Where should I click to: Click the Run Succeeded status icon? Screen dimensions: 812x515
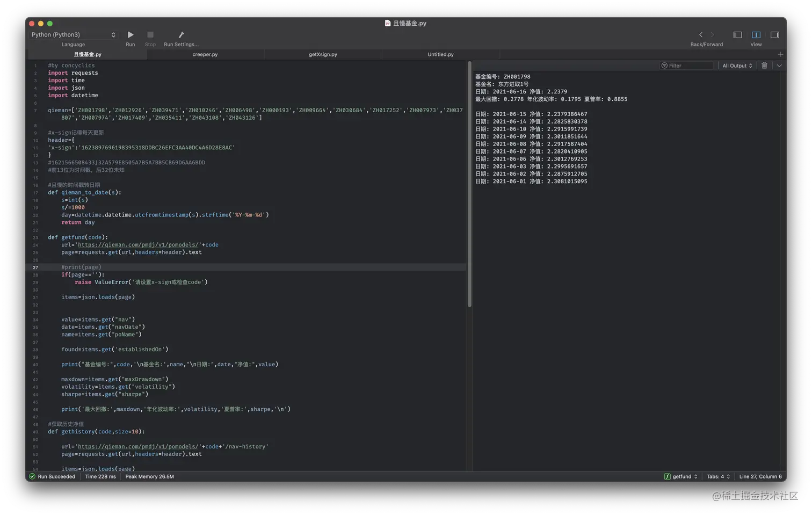coord(32,476)
